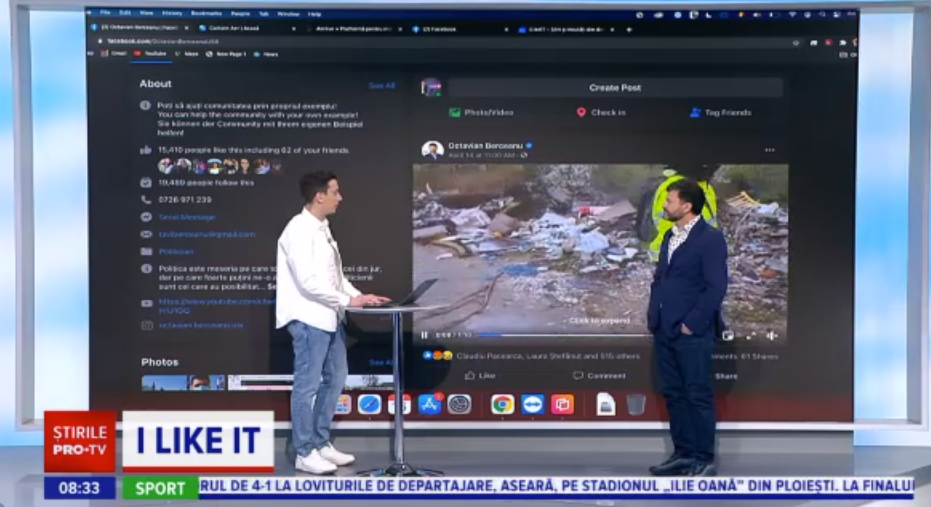Choose Tag Friends option

coord(720,113)
